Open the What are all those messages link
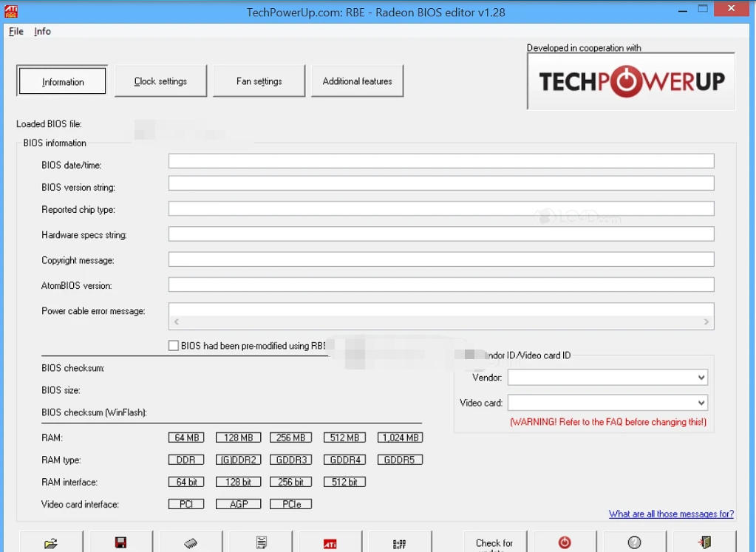This screenshot has height=552, width=756. click(x=671, y=514)
